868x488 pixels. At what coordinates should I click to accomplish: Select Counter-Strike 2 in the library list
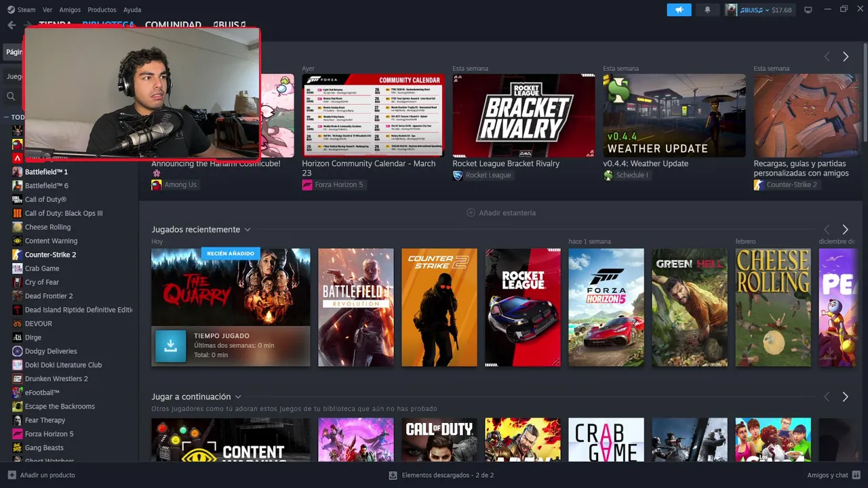(x=50, y=255)
